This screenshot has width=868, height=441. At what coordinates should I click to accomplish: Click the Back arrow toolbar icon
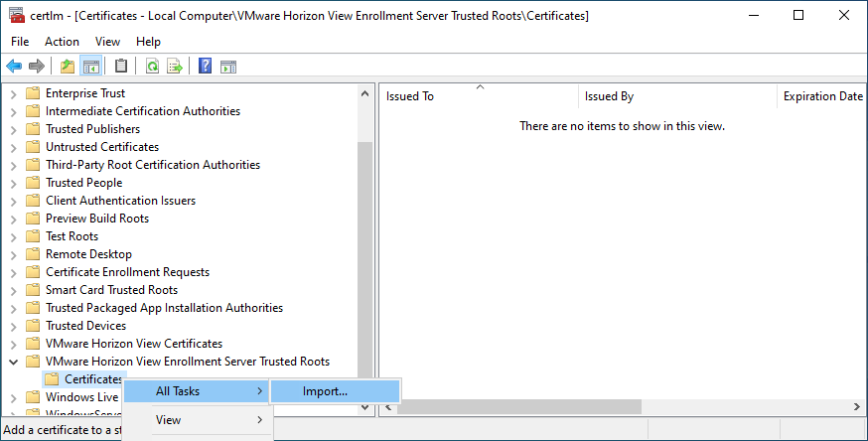(x=14, y=67)
